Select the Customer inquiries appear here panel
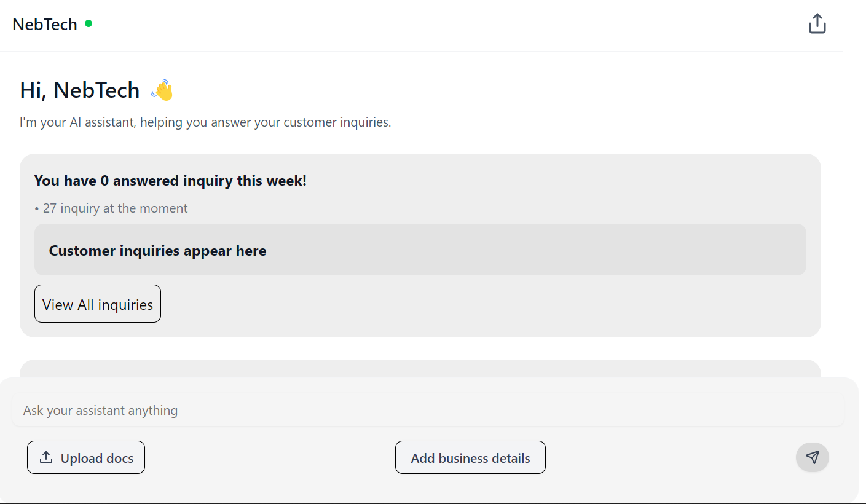 pyautogui.click(x=420, y=250)
